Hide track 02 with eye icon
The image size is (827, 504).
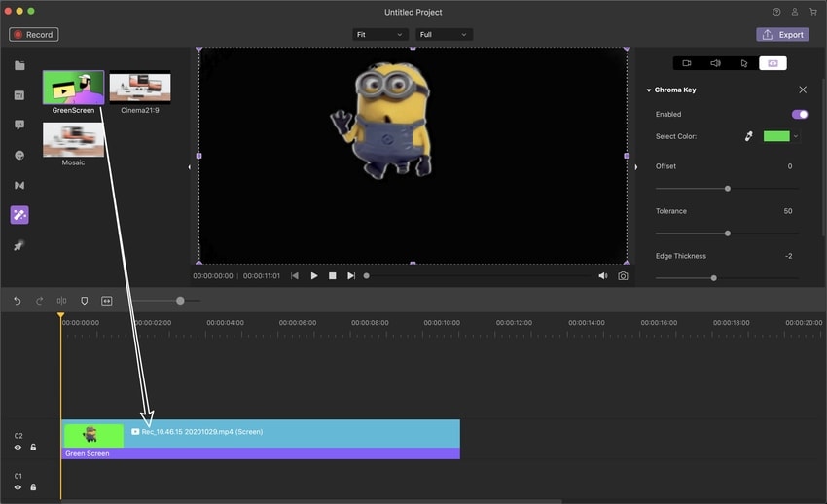(18, 447)
